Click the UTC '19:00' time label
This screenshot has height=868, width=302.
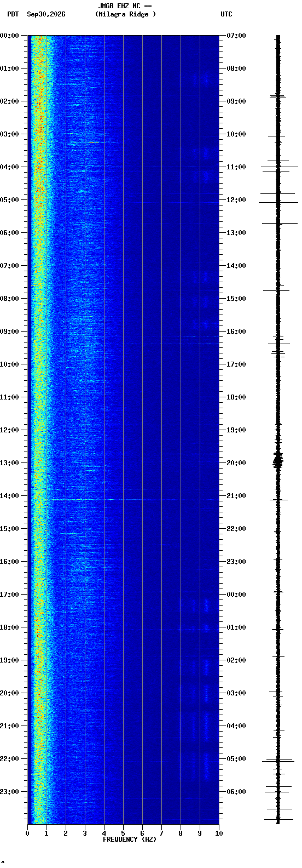236,430
